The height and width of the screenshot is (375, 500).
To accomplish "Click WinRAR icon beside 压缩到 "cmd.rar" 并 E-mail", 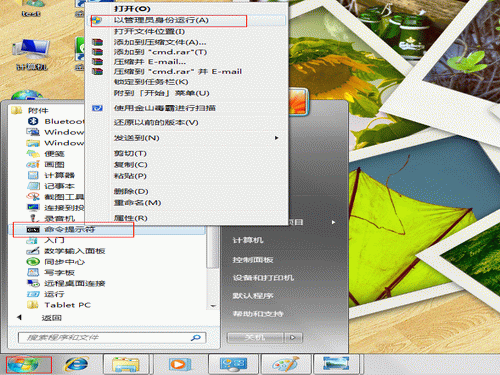I will pyautogui.click(x=97, y=71).
